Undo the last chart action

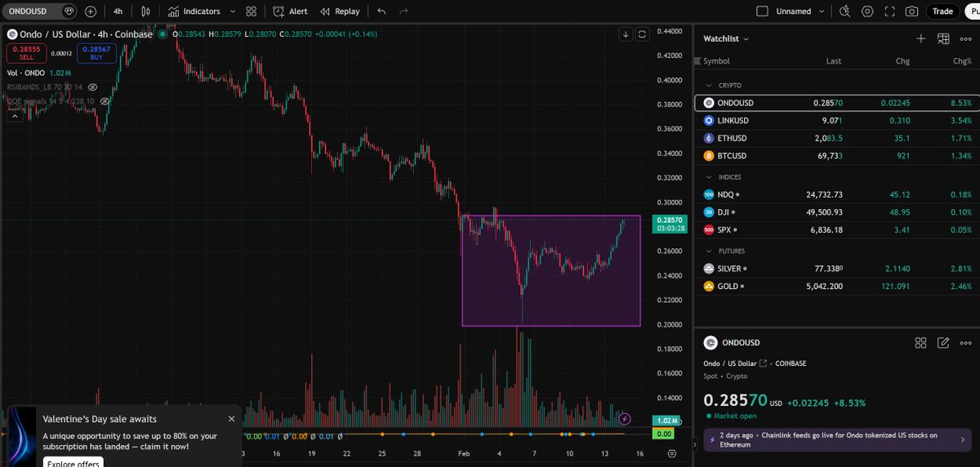click(x=381, y=11)
